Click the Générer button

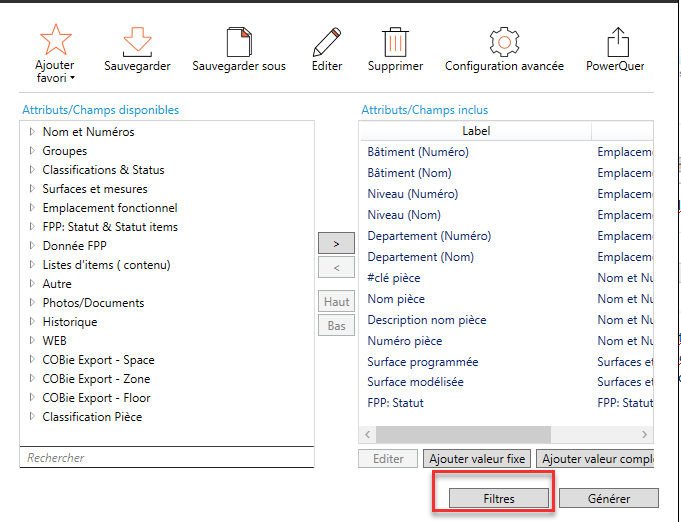[x=608, y=498]
